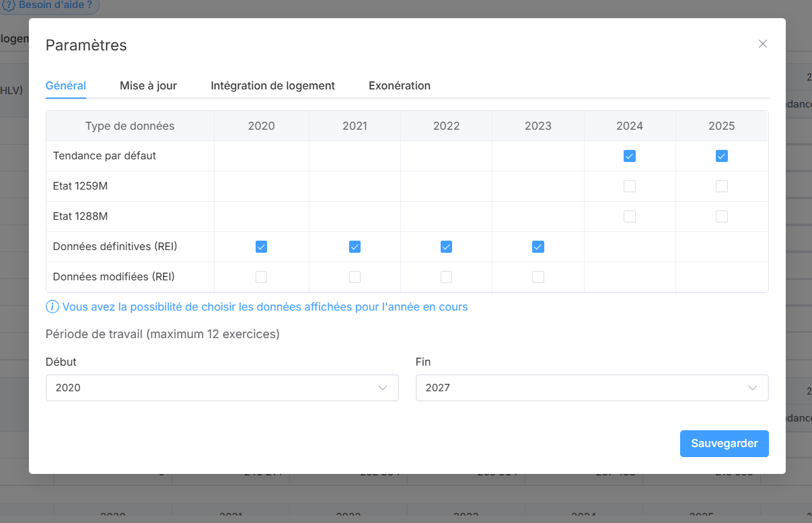Viewport: 812px width, 523px height.
Task: Click the info icon beside the hint text
Action: click(x=52, y=307)
